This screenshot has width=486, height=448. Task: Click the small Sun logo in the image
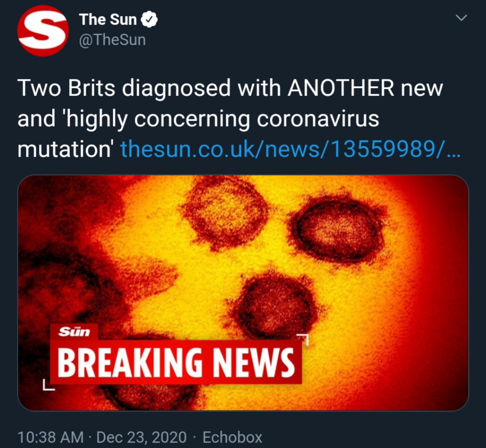pos(74,332)
